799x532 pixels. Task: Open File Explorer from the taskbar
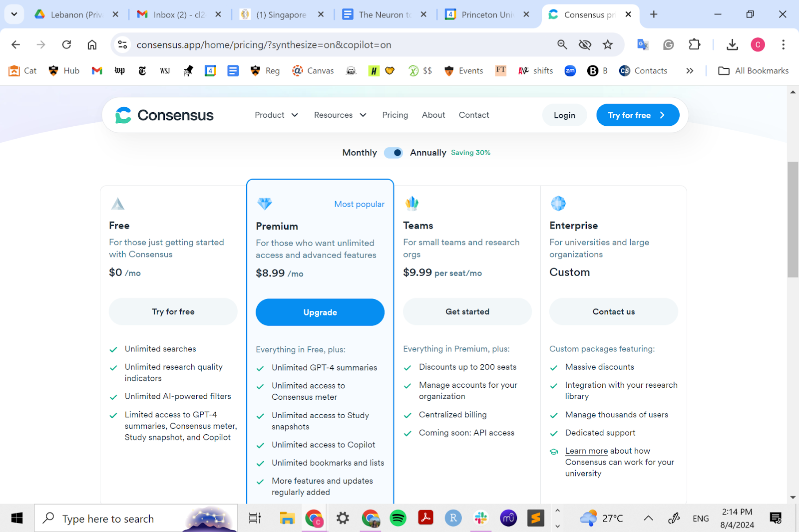[x=287, y=518]
